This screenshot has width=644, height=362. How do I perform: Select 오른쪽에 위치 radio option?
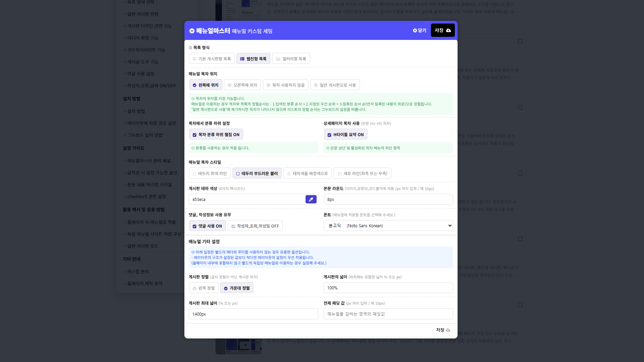(x=242, y=85)
